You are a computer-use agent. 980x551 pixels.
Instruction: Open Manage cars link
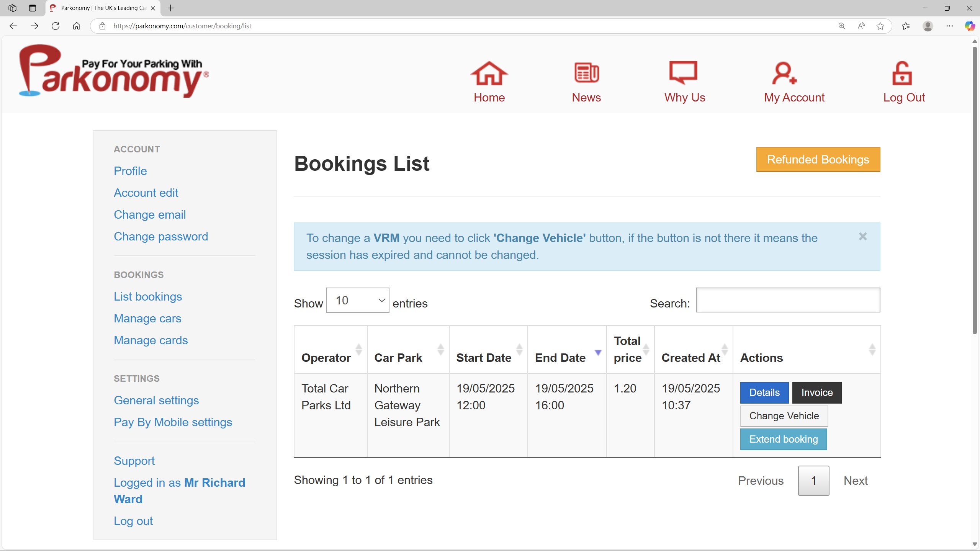coord(147,318)
